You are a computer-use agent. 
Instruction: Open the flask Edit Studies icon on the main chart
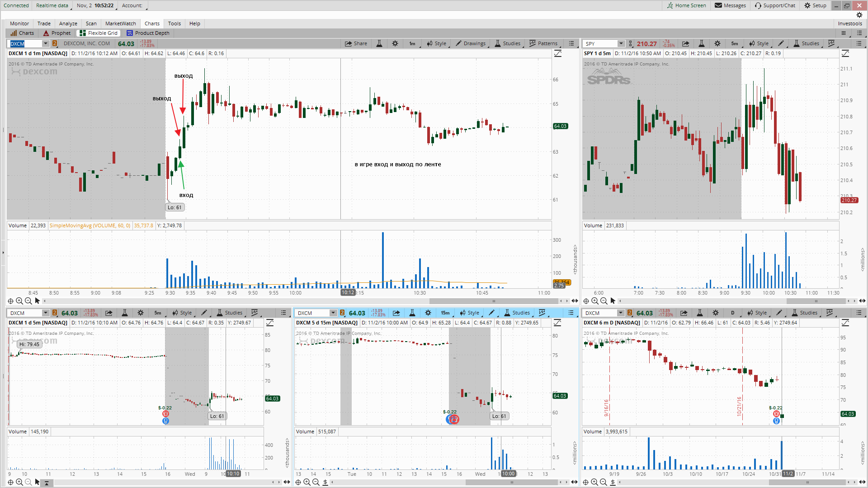[x=379, y=43]
